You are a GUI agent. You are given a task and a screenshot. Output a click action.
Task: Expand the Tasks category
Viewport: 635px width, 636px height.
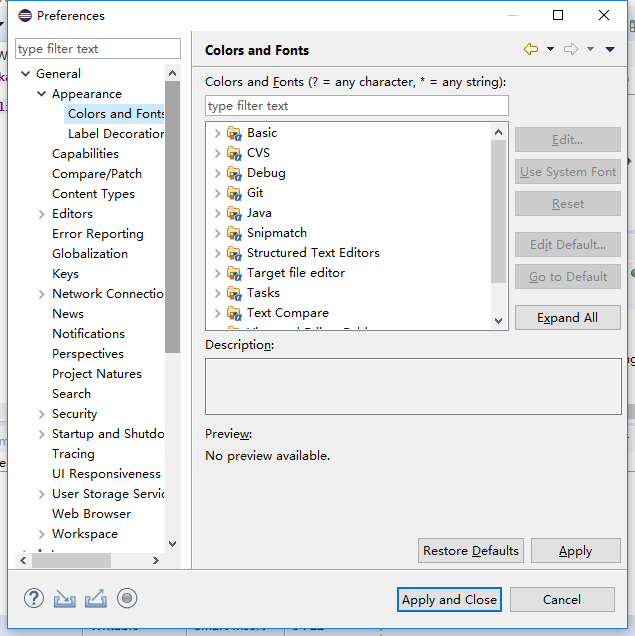tap(217, 293)
